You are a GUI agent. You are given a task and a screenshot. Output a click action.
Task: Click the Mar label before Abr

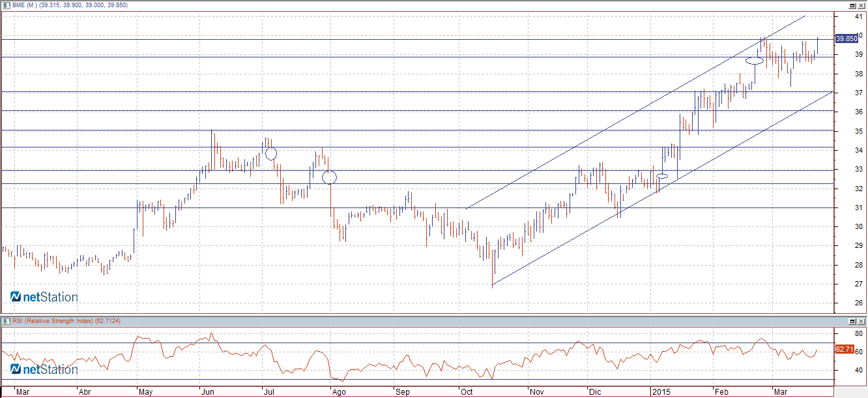[x=23, y=392]
